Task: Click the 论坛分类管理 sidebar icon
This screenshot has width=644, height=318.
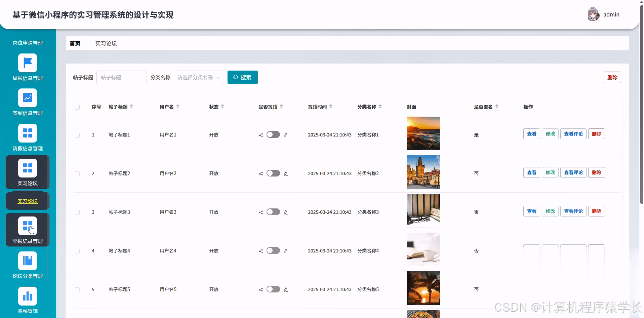Action: (x=28, y=261)
